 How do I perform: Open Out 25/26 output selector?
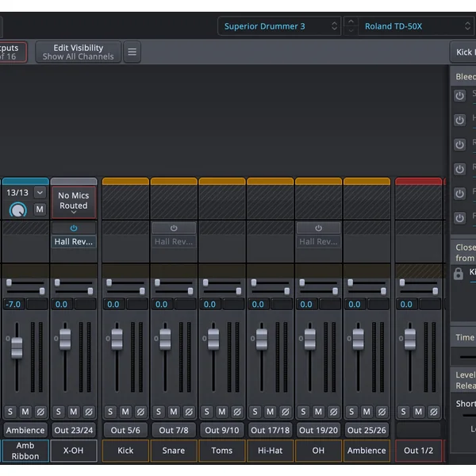(367, 430)
